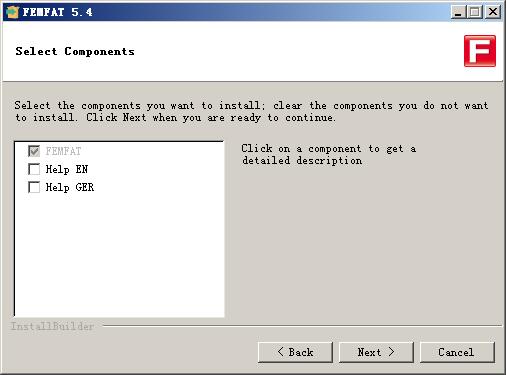Continue installation with Next button
The width and height of the screenshot is (506, 375).
coord(376,352)
